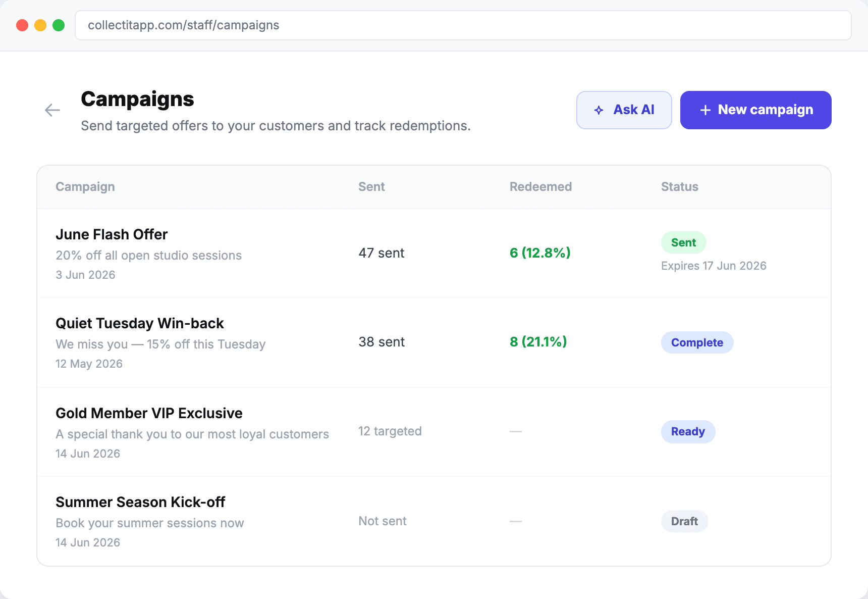Focus the collectitapp.com address bar
Viewport: 868px width, 599px height.
[463, 25]
